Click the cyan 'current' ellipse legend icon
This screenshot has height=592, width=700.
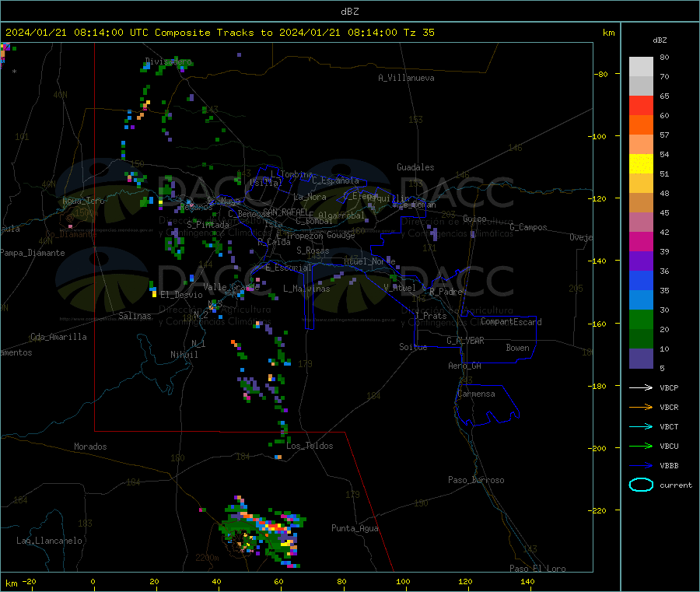click(x=641, y=485)
